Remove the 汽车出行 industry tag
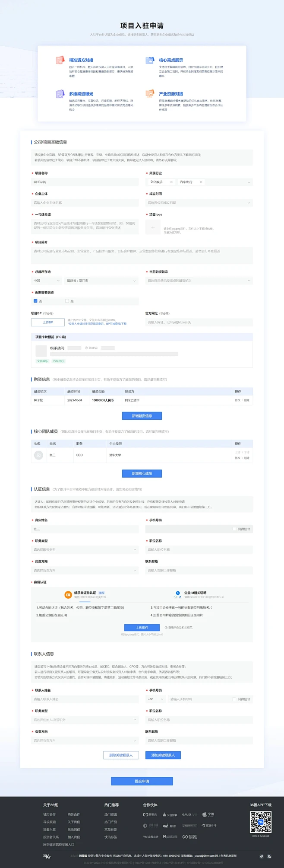This screenshot has width=284, height=868. tap(201, 182)
